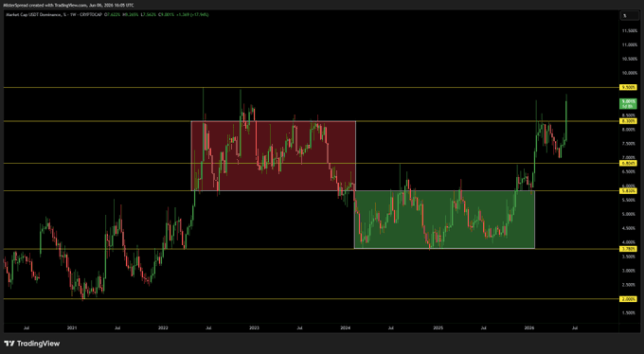
Task: Click the 11.500% price scale value
Action: 629,31
